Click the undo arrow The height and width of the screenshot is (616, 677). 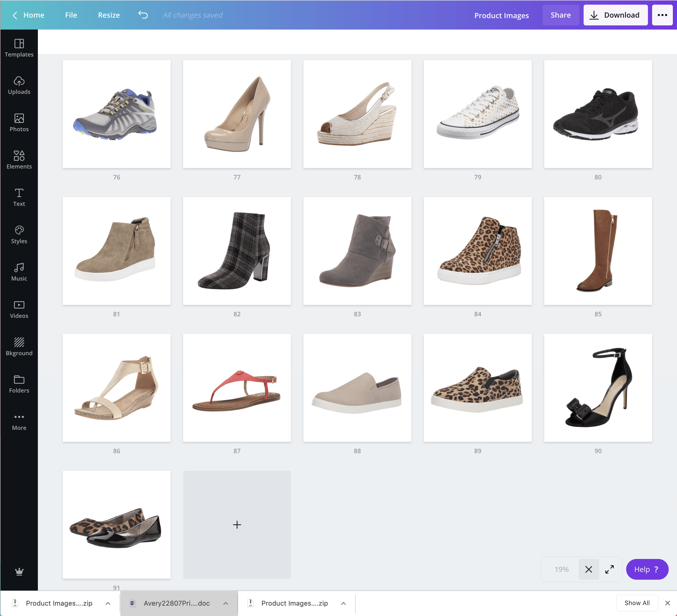[143, 15]
